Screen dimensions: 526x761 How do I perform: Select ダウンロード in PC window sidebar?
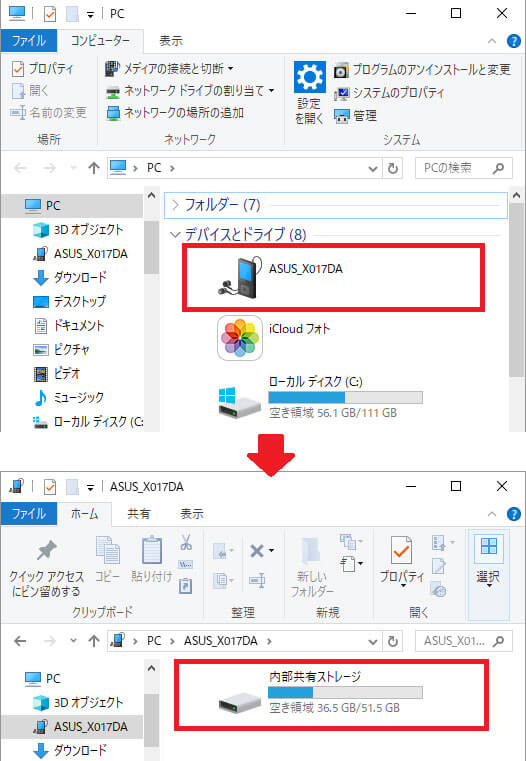click(70, 278)
